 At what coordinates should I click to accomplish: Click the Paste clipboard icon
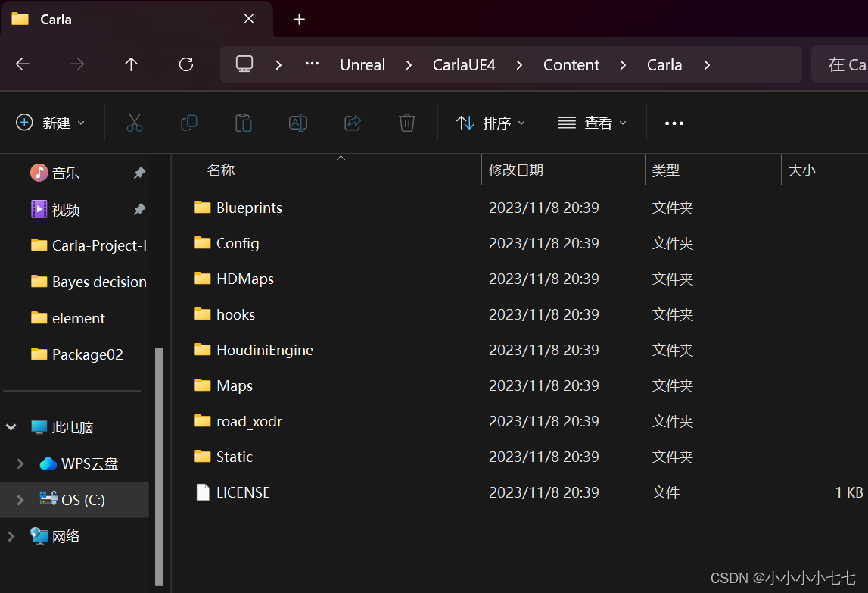click(x=244, y=123)
